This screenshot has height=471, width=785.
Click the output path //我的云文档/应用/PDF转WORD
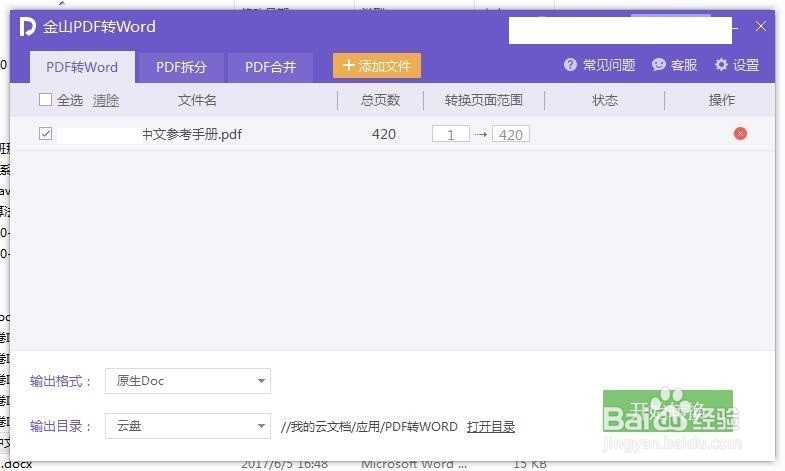coord(369,426)
